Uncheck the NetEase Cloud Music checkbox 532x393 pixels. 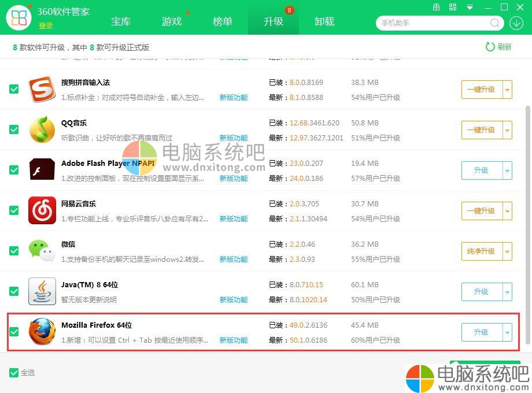[x=14, y=210]
